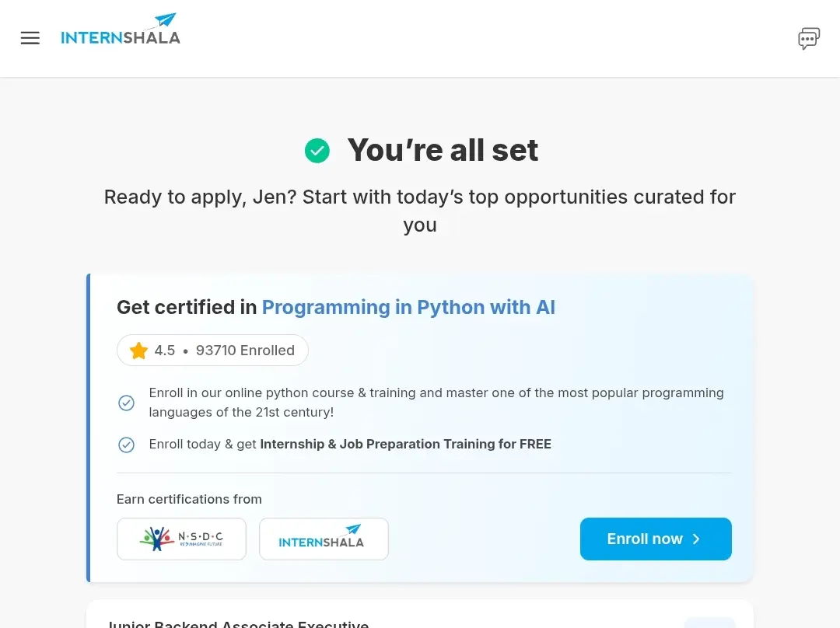The width and height of the screenshot is (840, 628).
Task: Click the online python course description text
Action: [436, 403]
